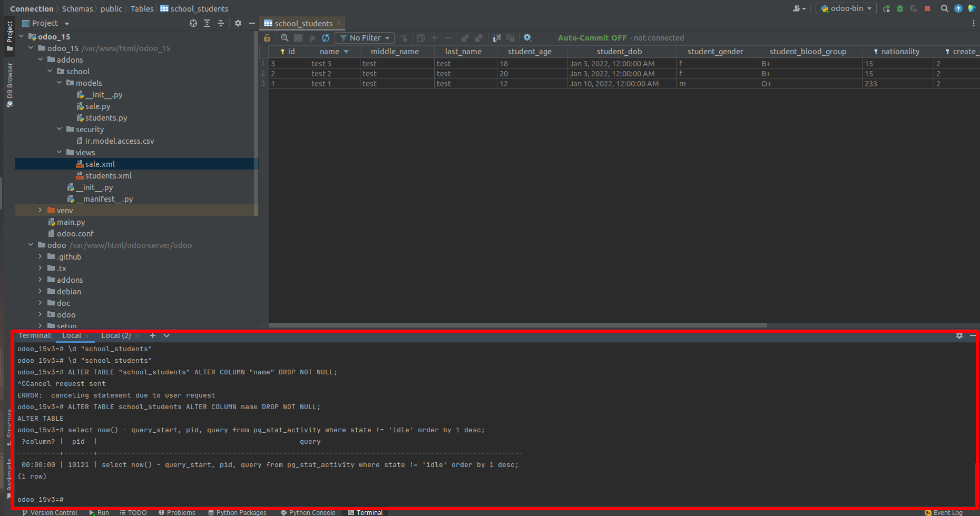Viewport: 980px width, 516px height.
Task: Switch to the Local (2) terminal tab
Action: [x=116, y=335]
